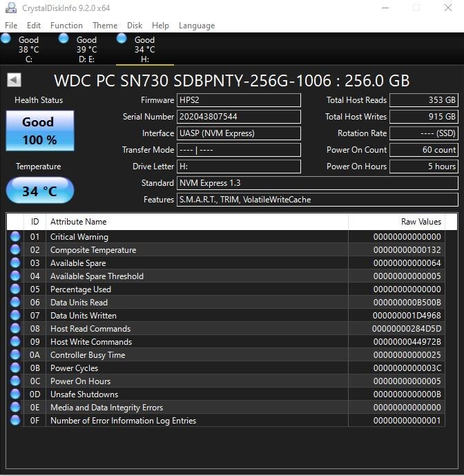464x476 pixels.
Task: Open the Help menu
Action: pos(160,26)
